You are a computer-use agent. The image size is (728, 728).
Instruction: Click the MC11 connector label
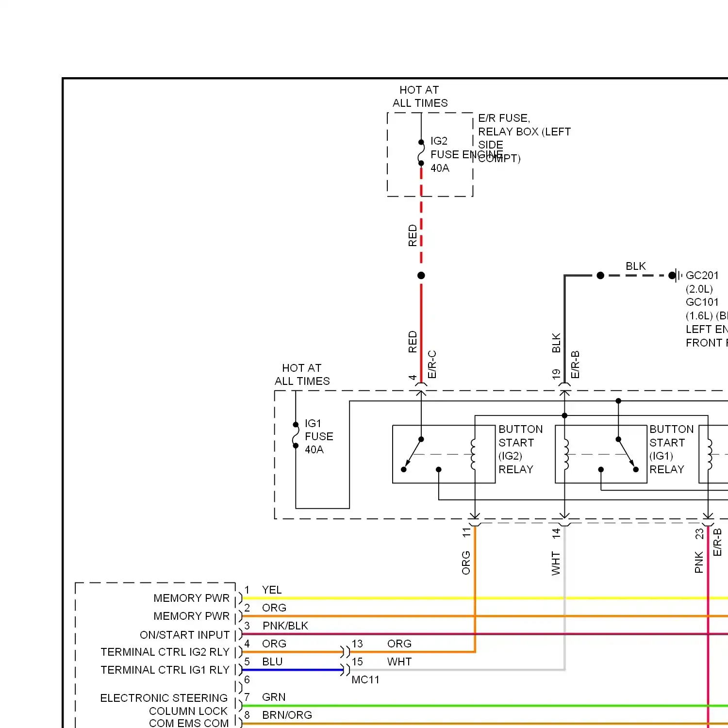pos(365,679)
